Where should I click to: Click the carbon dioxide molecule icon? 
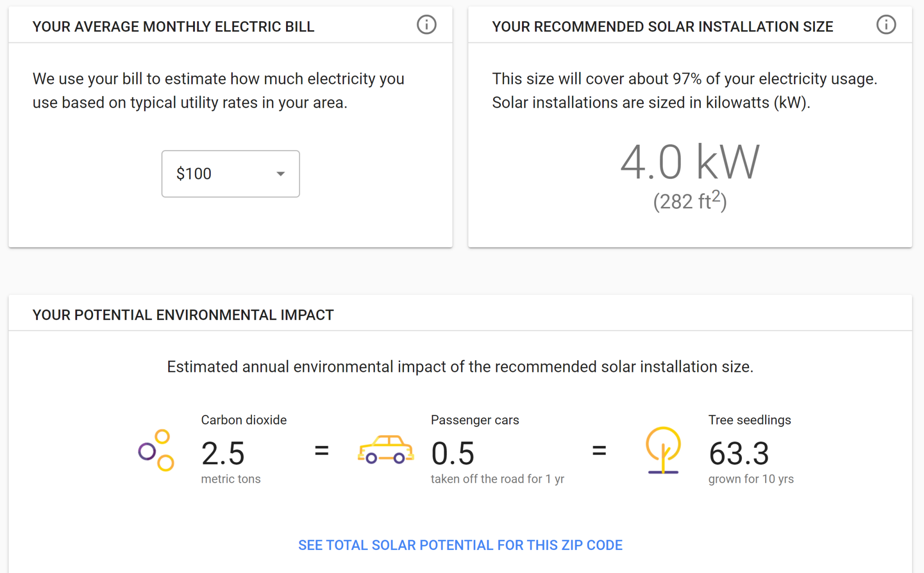[156, 450]
